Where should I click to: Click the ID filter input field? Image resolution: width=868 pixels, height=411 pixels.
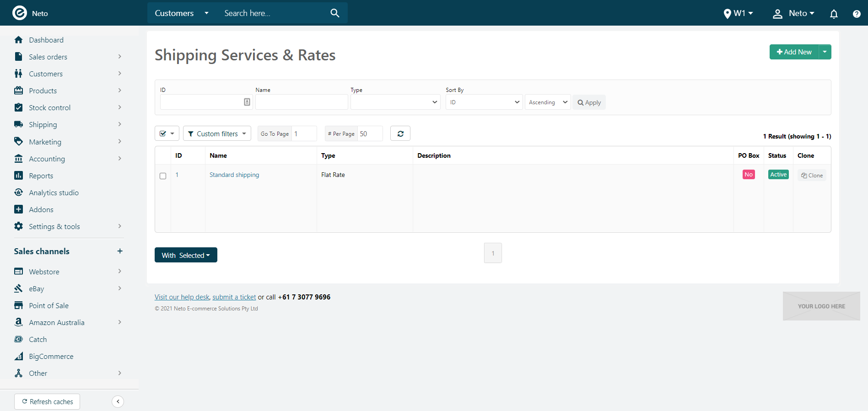206,102
